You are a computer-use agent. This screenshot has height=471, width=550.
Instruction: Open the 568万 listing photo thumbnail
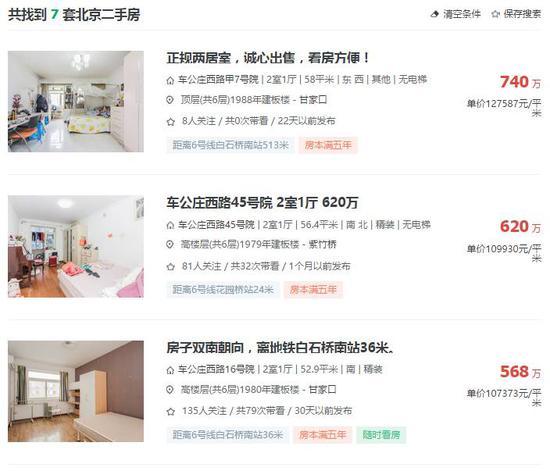pos(76,391)
